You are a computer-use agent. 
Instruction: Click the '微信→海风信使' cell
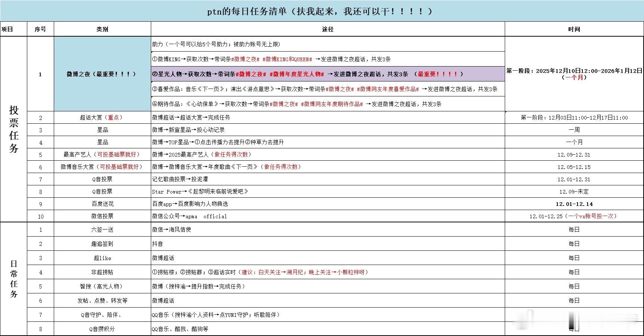pyautogui.click(x=328, y=229)
